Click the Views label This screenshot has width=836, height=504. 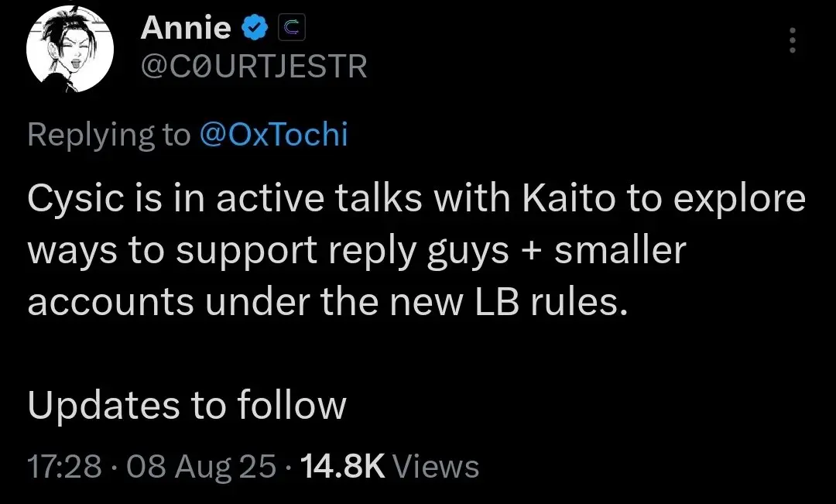pos(436,466)
